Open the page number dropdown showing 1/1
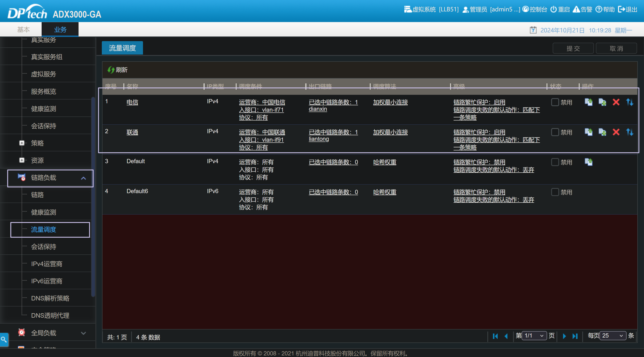Viewport: 644px width, 357px height. click(x=534, y=336)
